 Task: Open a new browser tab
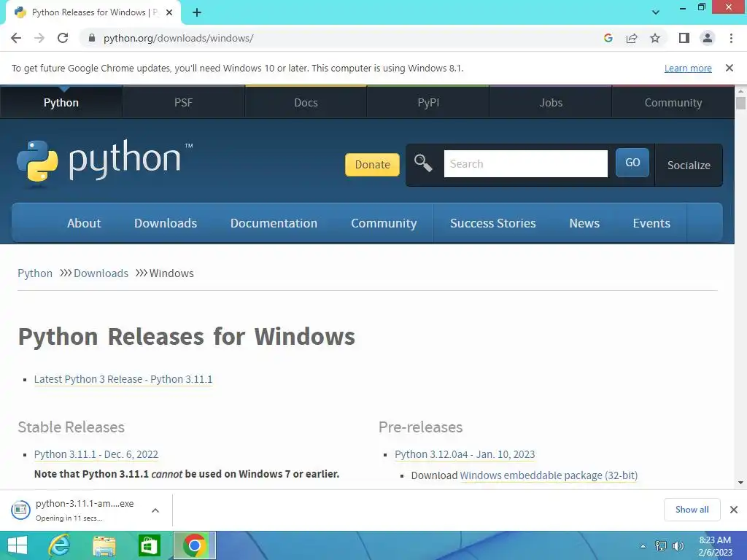tap(197, 12)
